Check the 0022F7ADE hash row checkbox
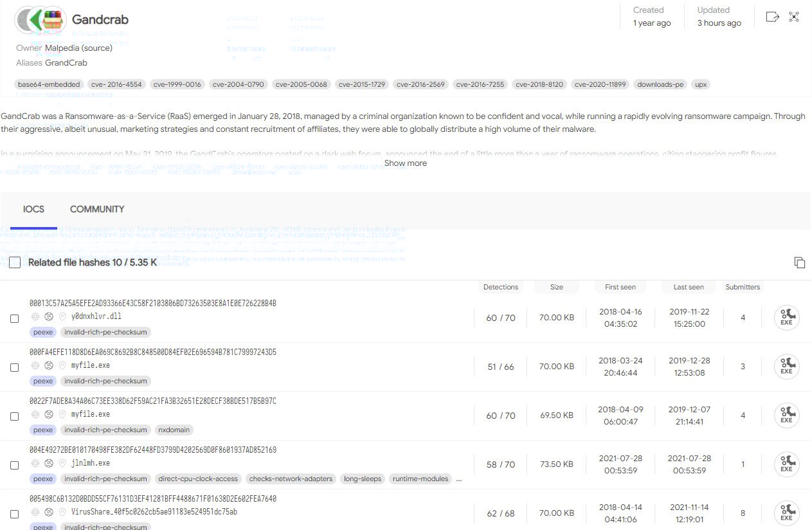 [14, 416]
